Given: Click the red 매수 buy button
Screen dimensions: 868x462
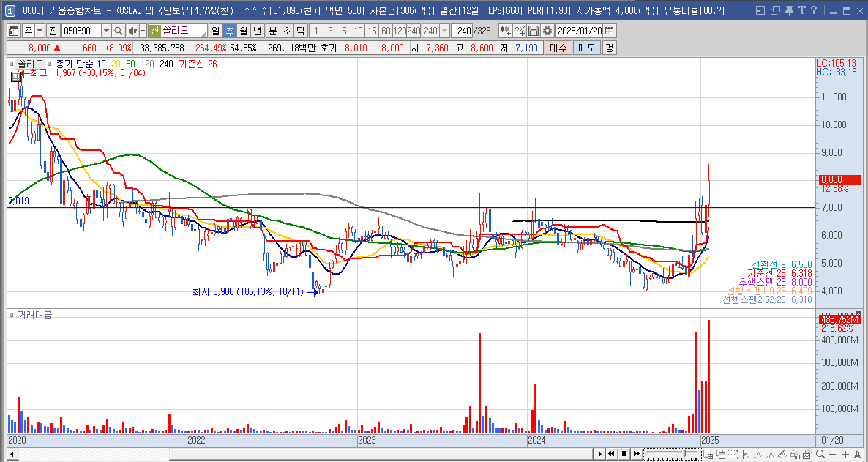Looking at the screenshot, I should click(558, 48).
